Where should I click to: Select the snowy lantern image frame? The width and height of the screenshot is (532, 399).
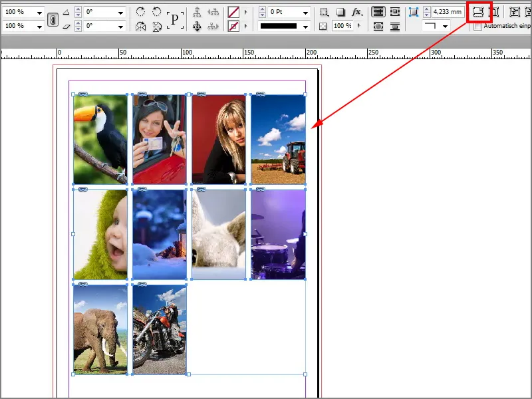coord(160,235)
